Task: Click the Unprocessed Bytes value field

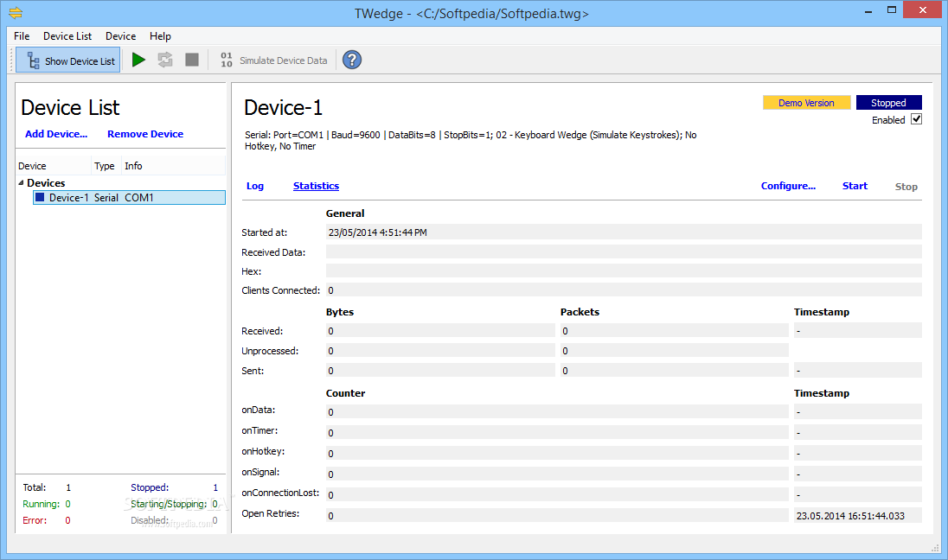Action: (x=440, y=350)
